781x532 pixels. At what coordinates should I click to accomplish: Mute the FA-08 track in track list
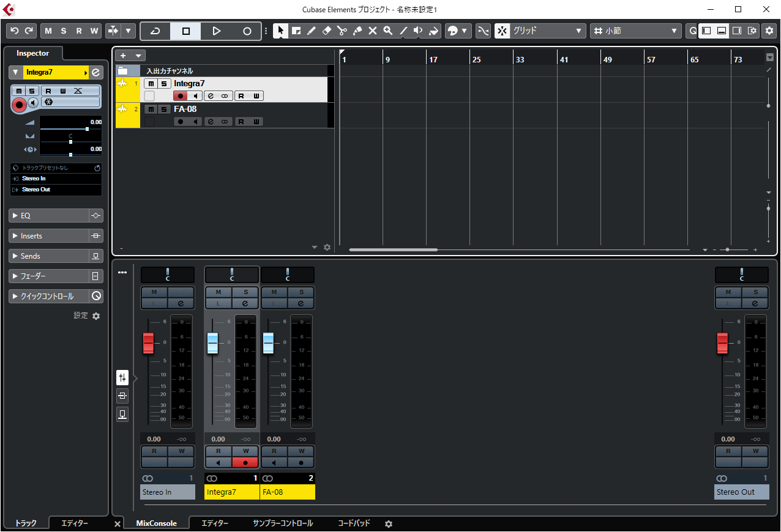click(x=151, y=109)
